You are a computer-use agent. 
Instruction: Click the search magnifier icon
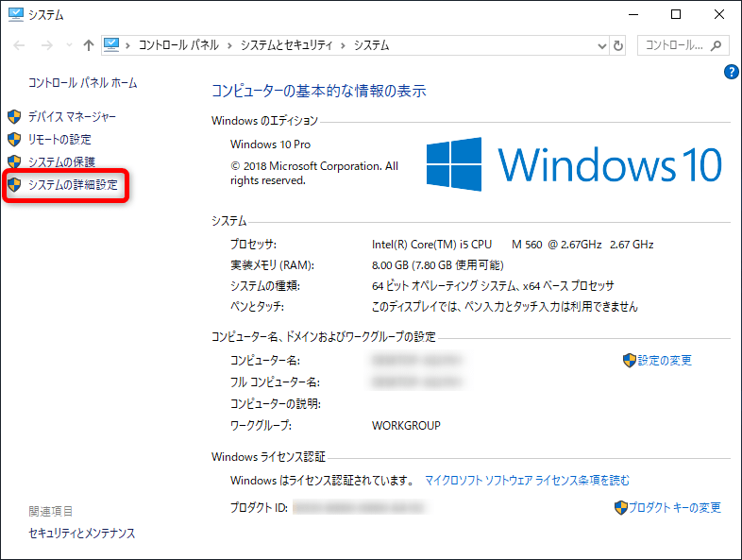tap(717, 45)
